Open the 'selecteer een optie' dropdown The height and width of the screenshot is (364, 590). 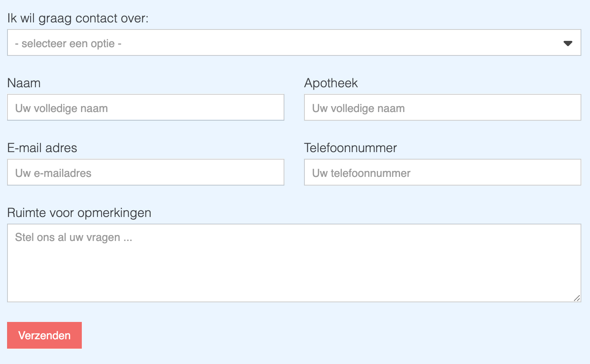click(294, 42)
